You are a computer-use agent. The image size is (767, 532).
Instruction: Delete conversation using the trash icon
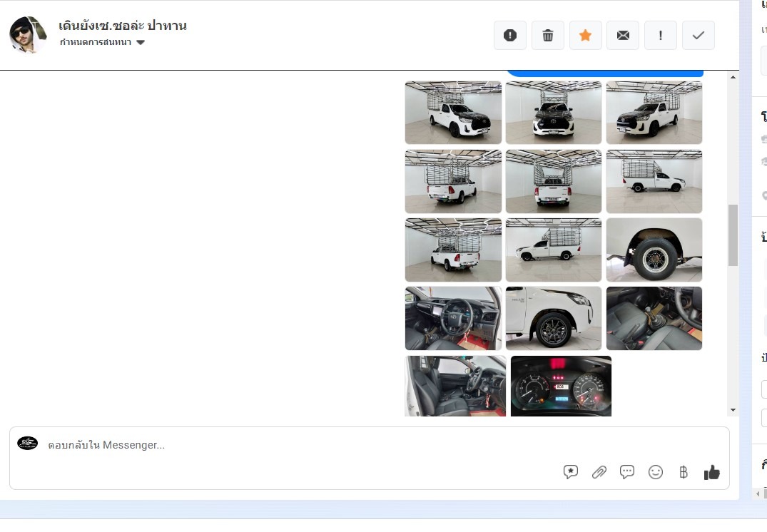point(547,36)
